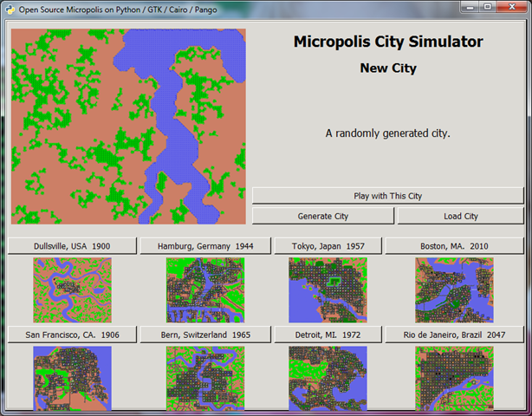Choose the San Francisco, CA. 1906 scenario button
532x416 pixels.
pyautogui.click(x=72, y=335)
